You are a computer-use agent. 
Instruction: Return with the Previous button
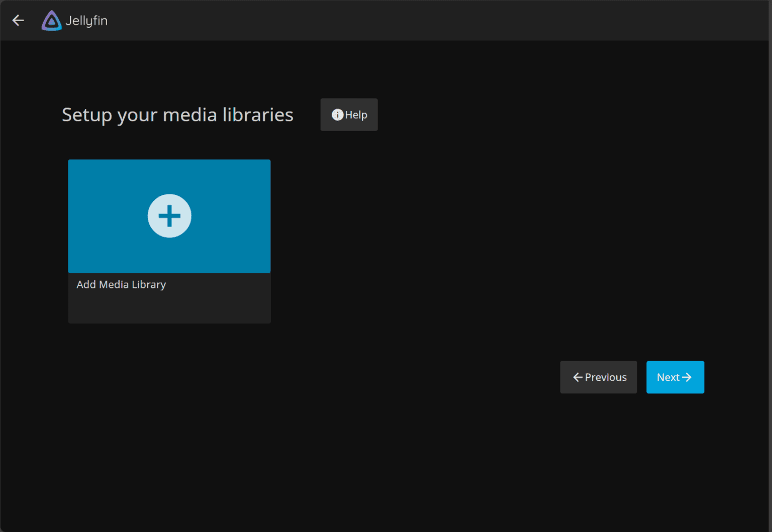[599, 377]
